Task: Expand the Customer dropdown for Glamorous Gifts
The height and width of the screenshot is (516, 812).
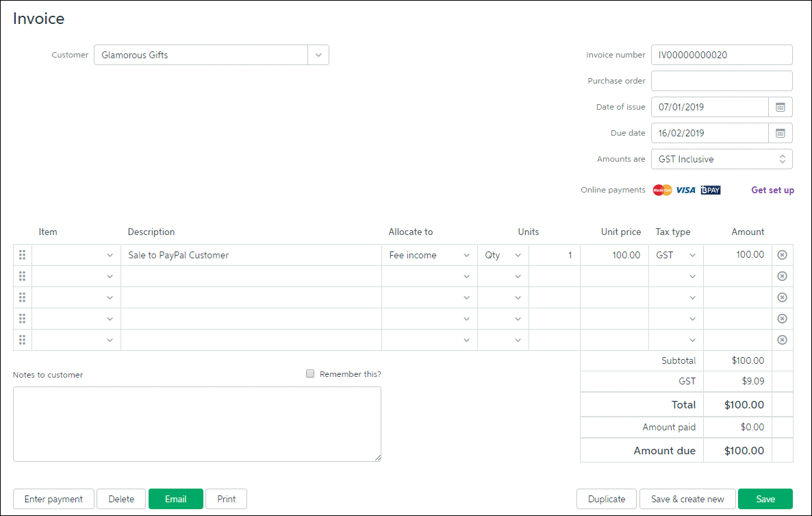Action: 318,55
